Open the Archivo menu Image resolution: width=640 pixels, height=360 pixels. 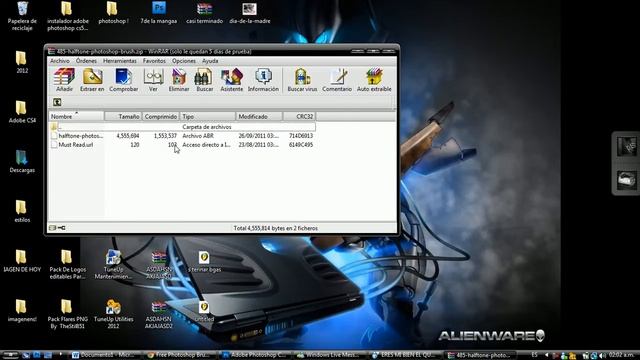[60, 61]
